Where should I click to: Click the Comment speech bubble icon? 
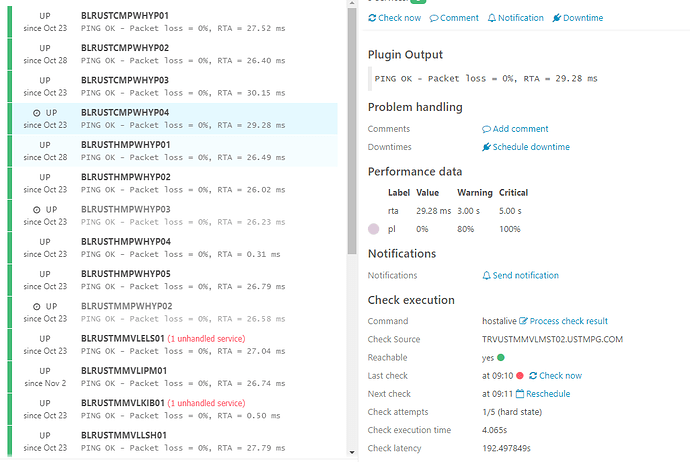pos(434,18)
